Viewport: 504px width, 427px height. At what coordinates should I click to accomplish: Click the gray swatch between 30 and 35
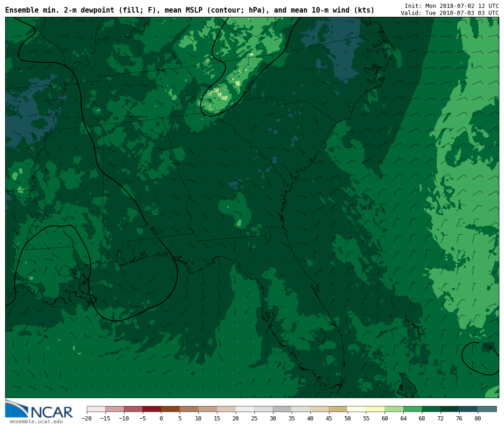tap(282, 409)
